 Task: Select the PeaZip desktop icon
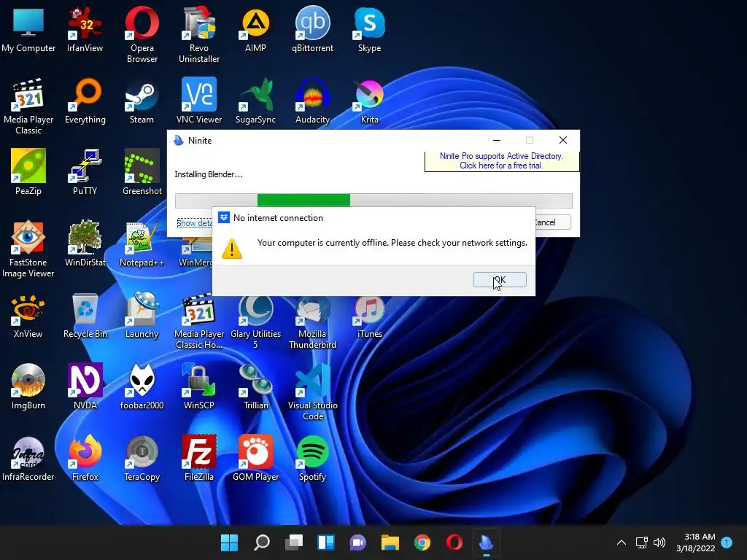click(x=28, y=172)
